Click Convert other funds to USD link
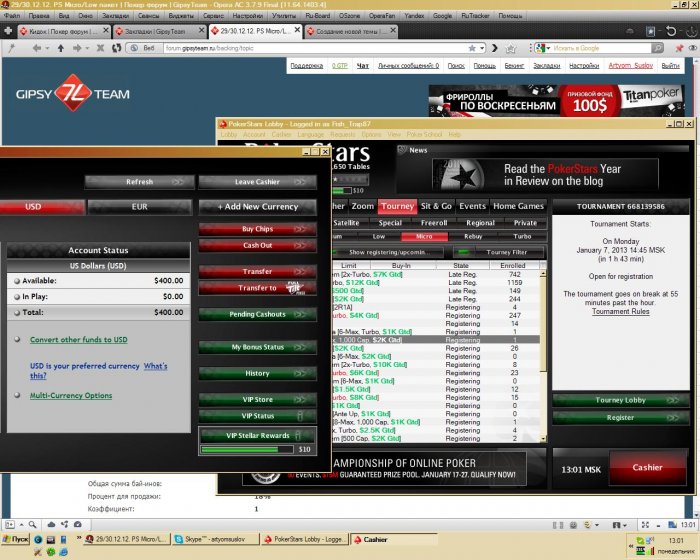This screenshot has width=700, height=560. tap(79, 340)
